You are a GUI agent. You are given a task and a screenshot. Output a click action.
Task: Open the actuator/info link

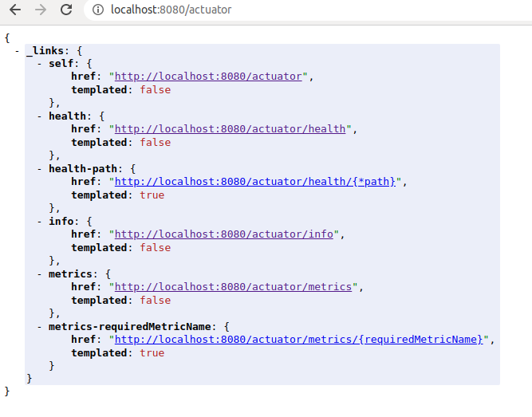tap(223, 234)
